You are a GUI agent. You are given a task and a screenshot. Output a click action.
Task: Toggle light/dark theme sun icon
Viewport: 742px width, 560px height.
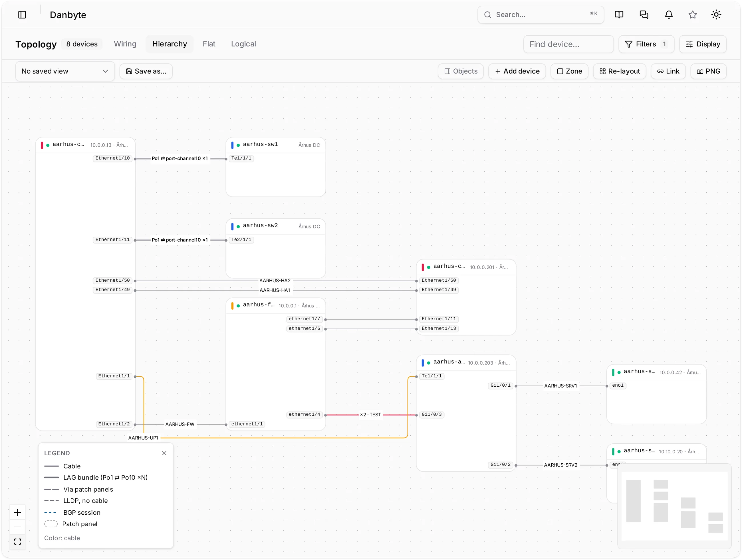[716, 15]
